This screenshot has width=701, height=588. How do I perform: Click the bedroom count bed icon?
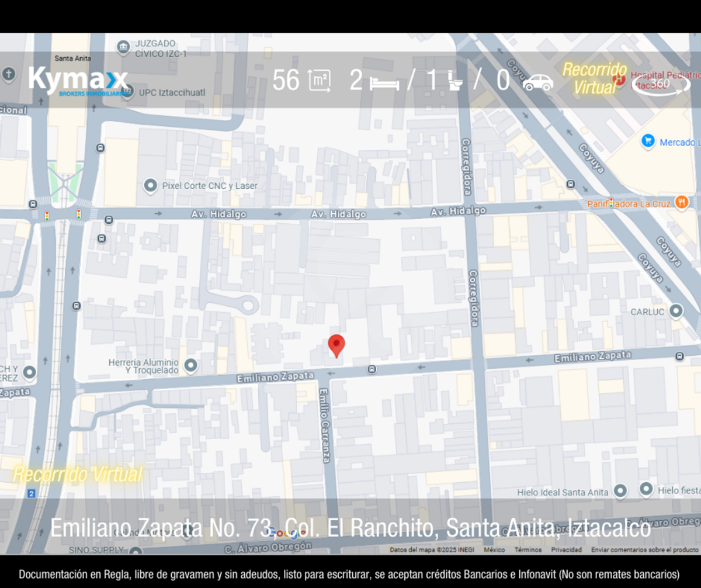click(384, 84)
